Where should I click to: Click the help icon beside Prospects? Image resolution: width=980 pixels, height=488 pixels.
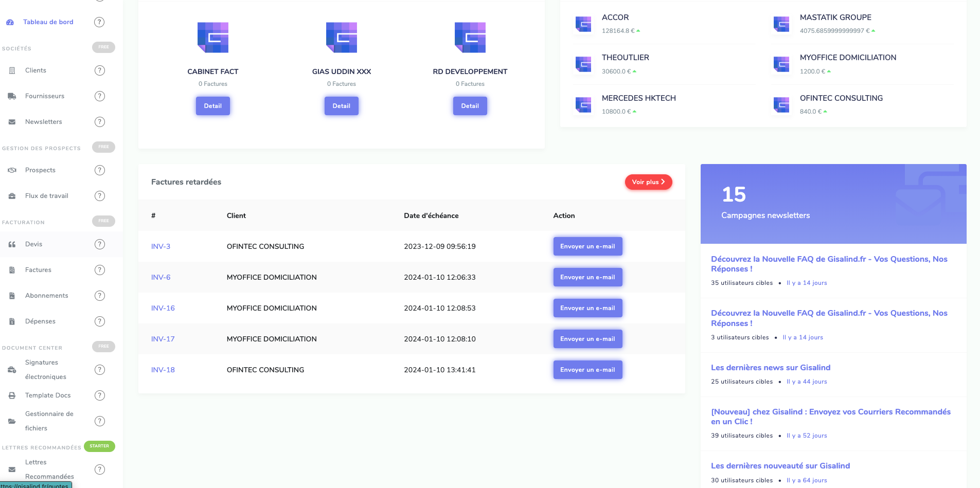pos(99,170)
